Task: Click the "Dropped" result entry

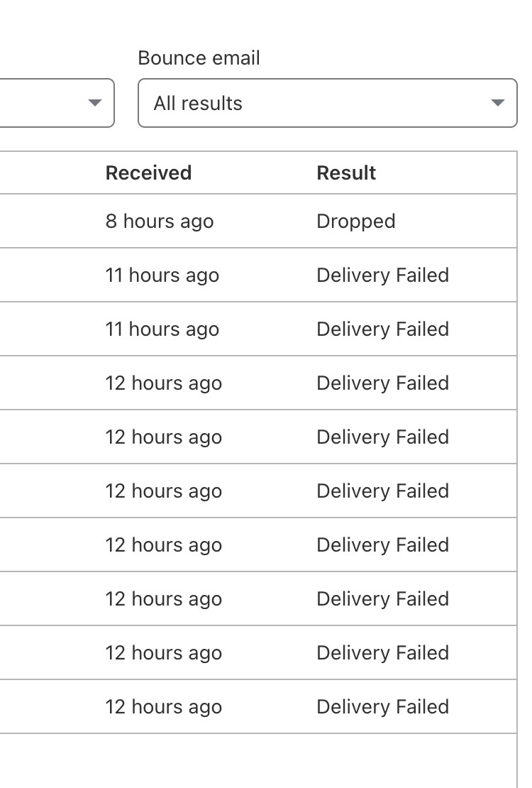Action: point(356,221)
